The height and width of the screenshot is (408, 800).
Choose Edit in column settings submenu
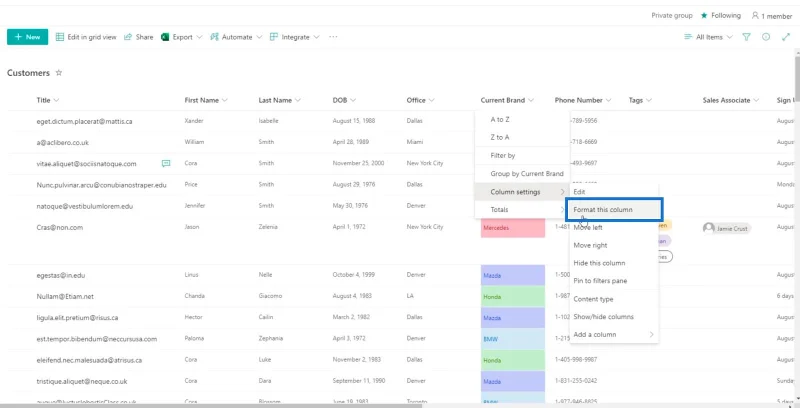tap(614, 192)
